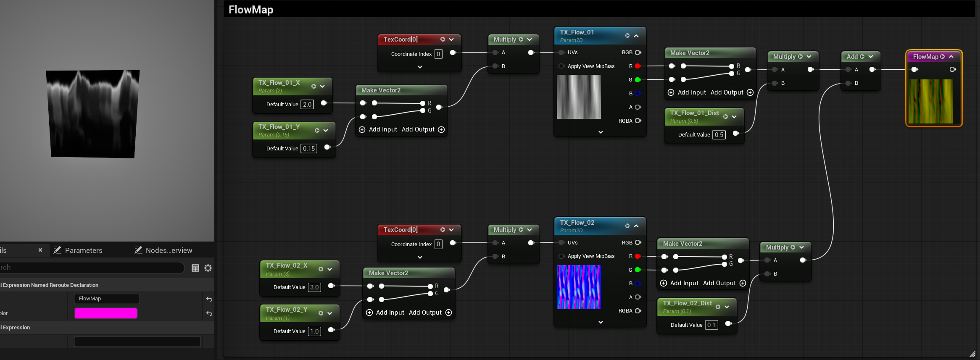This screenshot has width=980, height=360.
Task: Click the preview icon on TX_Flow_02_Y parameter node
Action: coord(321,313)
